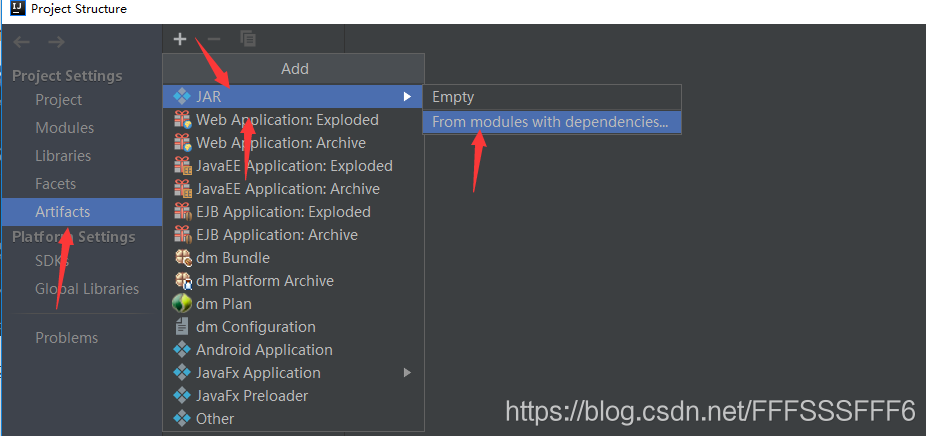Select Web Application: Archive entry
Viewport: 926px width, 436px height.
[293, 143]
